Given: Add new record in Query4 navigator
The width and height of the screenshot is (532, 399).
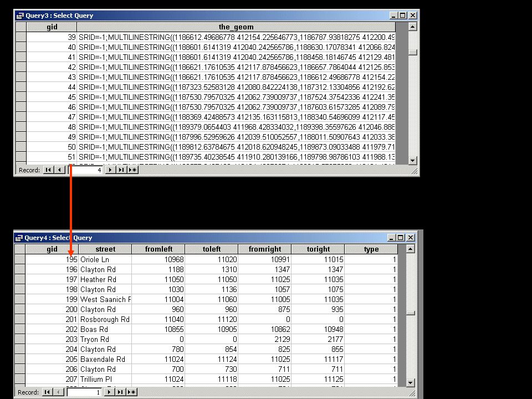Looking at the screenshot, I should (132, 392).
